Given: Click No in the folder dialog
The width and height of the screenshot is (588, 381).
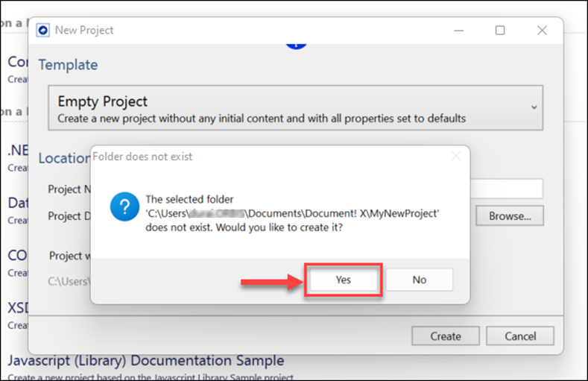Looking at the screenshot, I should (x=419, y=280).
